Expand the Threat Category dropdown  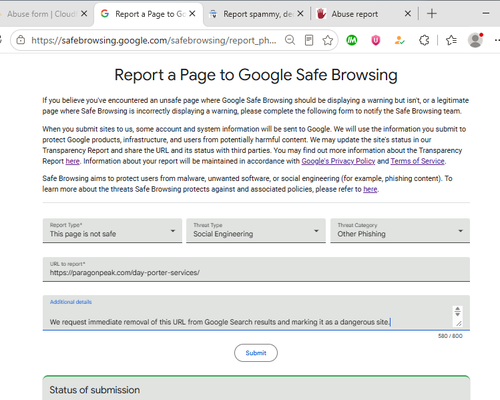(400, 230)
